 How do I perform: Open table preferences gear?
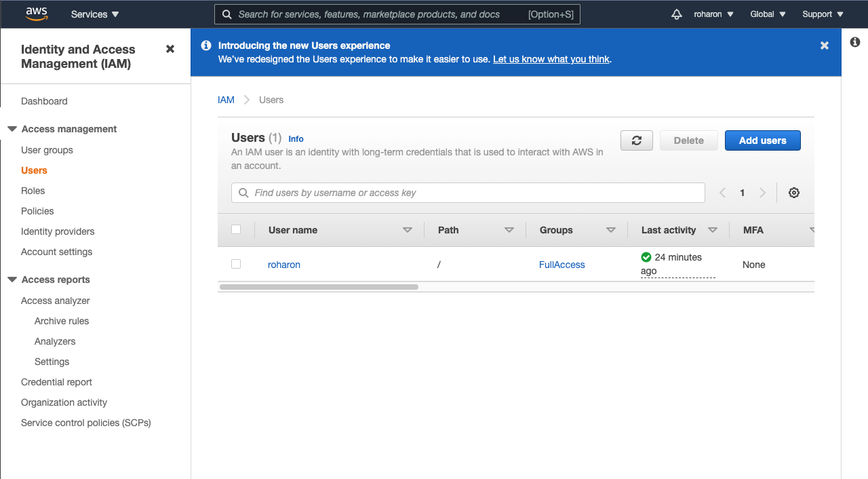pos(794,193)
